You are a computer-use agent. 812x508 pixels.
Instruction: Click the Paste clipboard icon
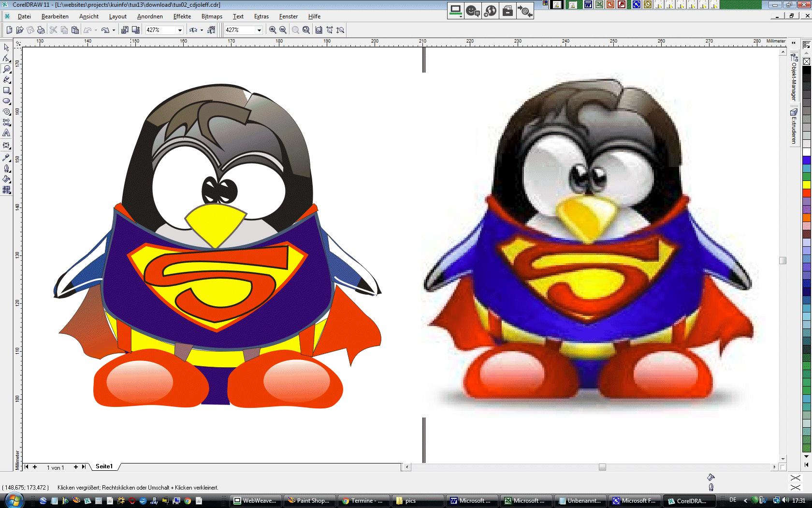75,30
